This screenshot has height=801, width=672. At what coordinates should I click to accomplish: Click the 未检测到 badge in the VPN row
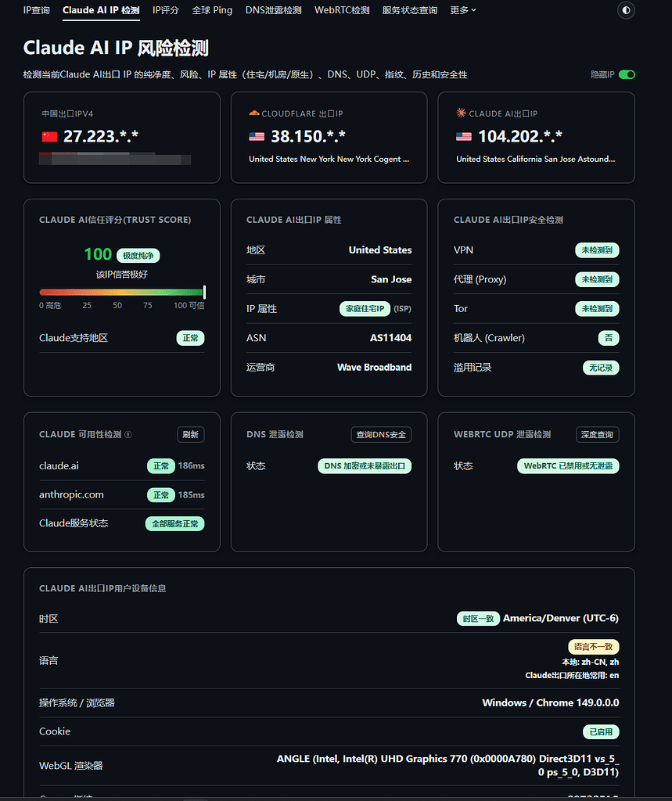(598, 250)
